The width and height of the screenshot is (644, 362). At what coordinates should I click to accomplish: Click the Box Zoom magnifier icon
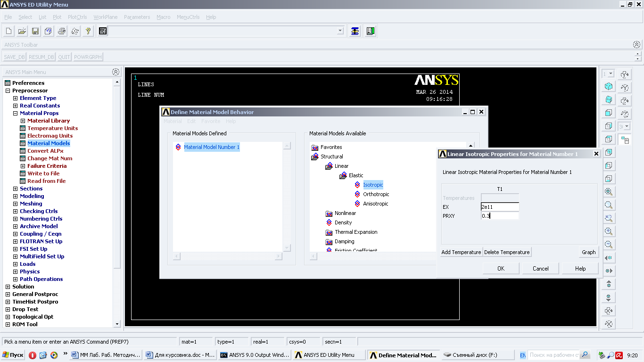click(x=609, y=218)
